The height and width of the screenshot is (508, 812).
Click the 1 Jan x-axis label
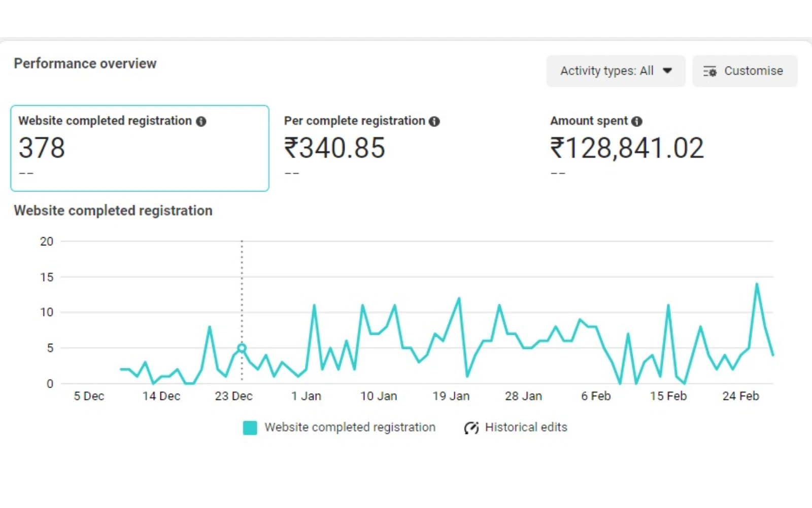point(306,396)
